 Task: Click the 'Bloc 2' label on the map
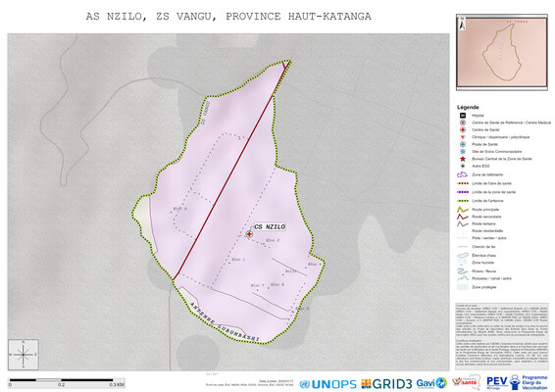[x=273, y=240]
